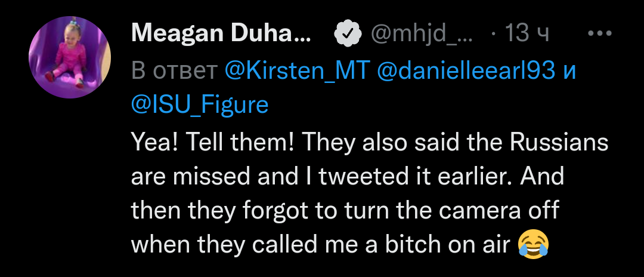Click the "и" between the mentions
This screenshot has height=277, width=644.
(569, 71)
